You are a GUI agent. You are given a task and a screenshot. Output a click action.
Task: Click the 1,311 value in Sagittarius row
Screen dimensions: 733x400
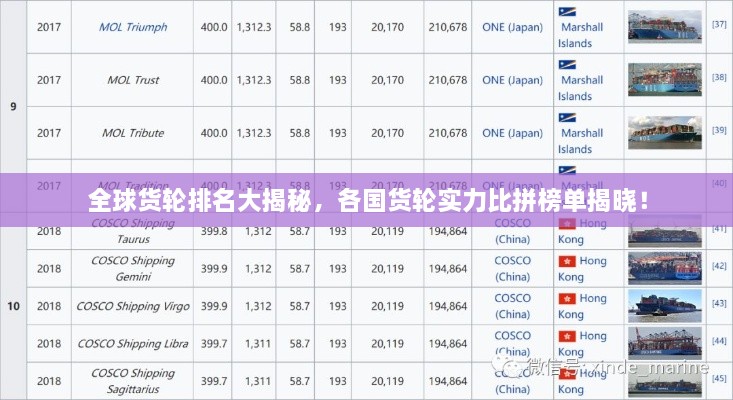click(258, 381)
